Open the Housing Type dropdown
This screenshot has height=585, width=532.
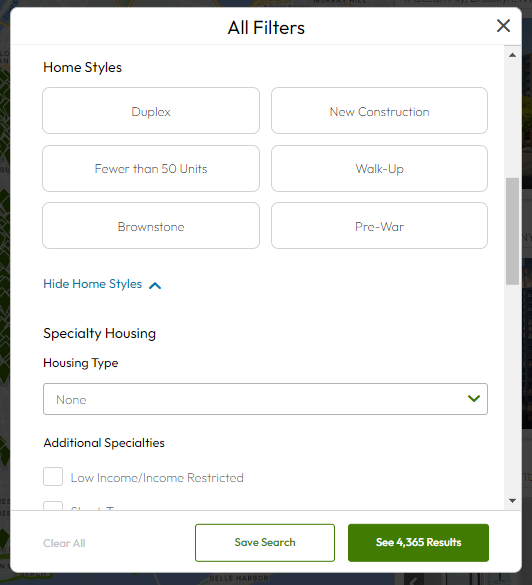coord(265,399)
